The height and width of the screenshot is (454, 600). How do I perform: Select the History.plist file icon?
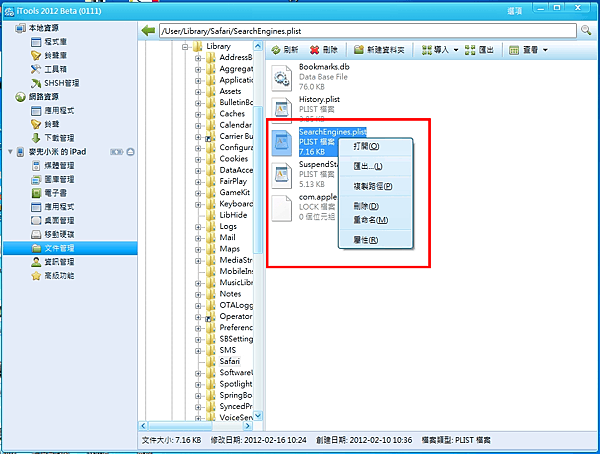pyautogui.click(x=282, y=110)
